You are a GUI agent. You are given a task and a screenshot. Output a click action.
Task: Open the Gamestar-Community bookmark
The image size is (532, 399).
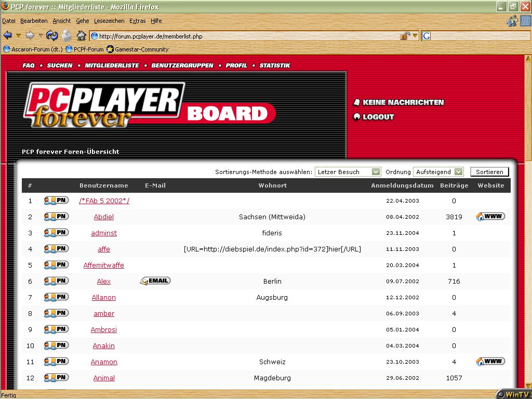tap(137, 49)
